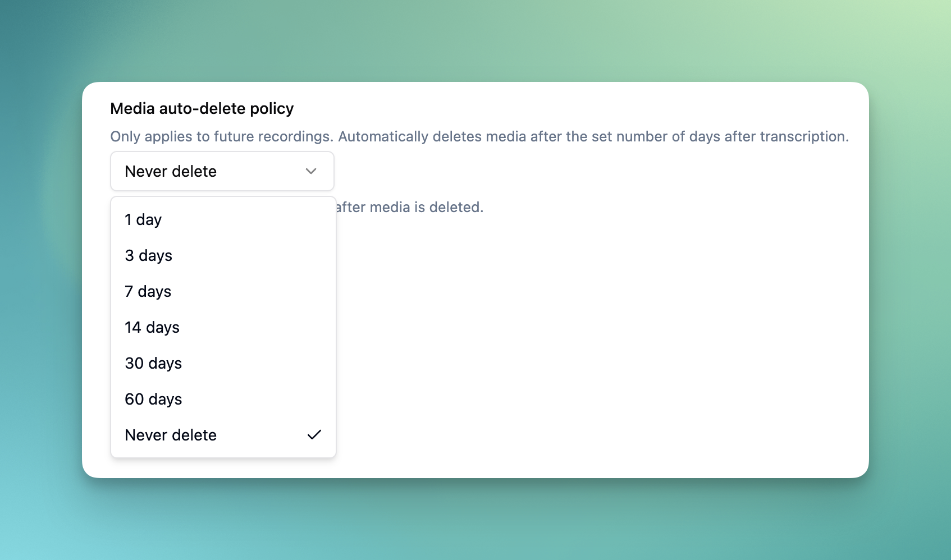Click the checkmark icon beside Never delete
Image resolution: width=951 pixels, height=560 pixels.
314,435
